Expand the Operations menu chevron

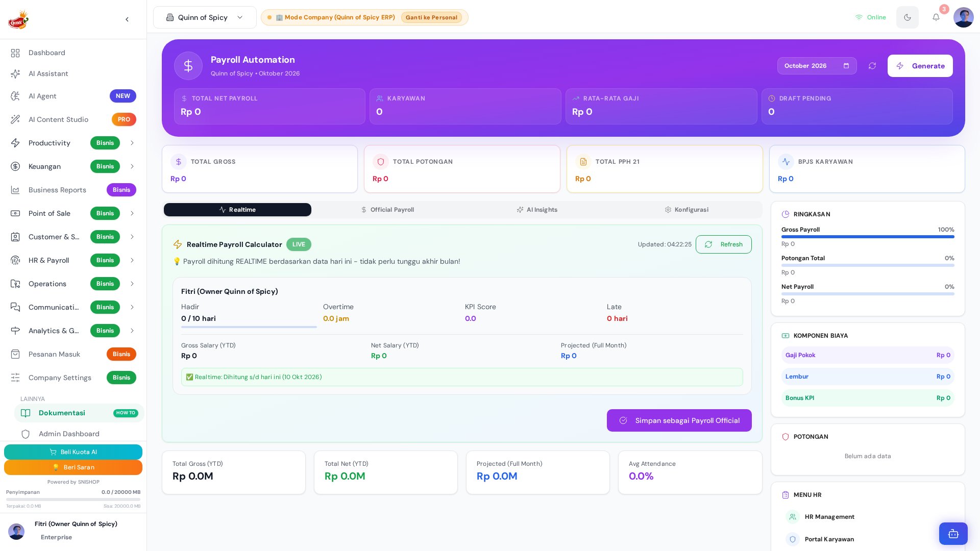point(132,284)
